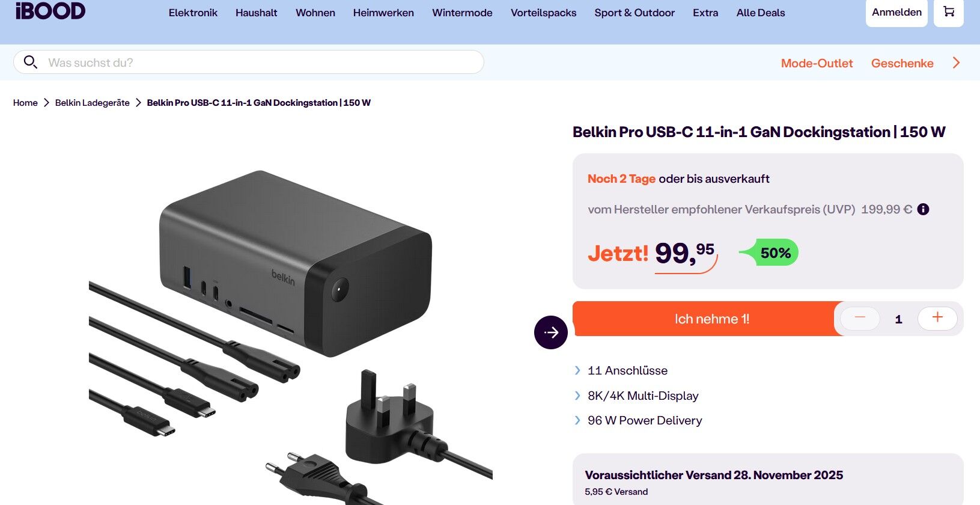This screenshot has height=505, width=980.
Task: Go to next product image arrow
Action: [551, 332]
